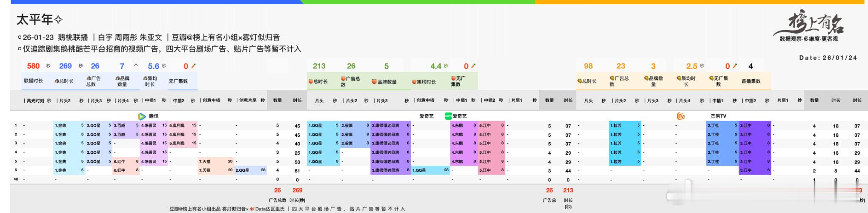Click the green iQiyi logo icon
The height and width of the screenshot is (213, 868).
[448, 115]
